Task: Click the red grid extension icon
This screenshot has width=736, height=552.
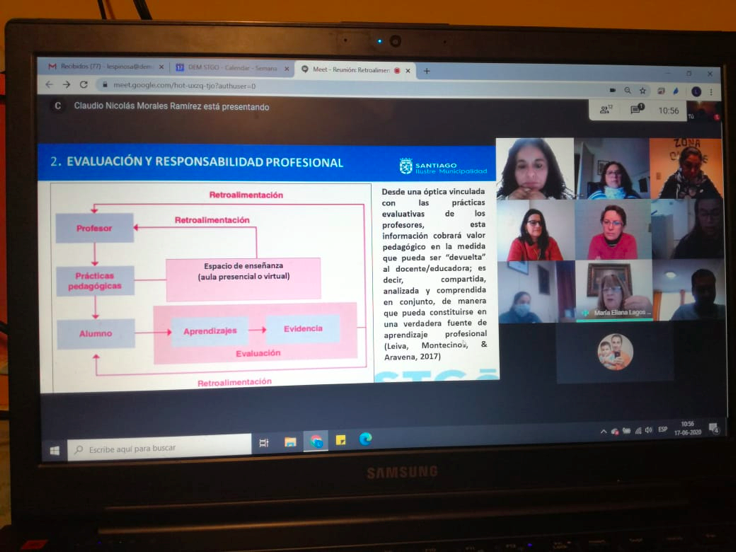Action: point(661,91)
